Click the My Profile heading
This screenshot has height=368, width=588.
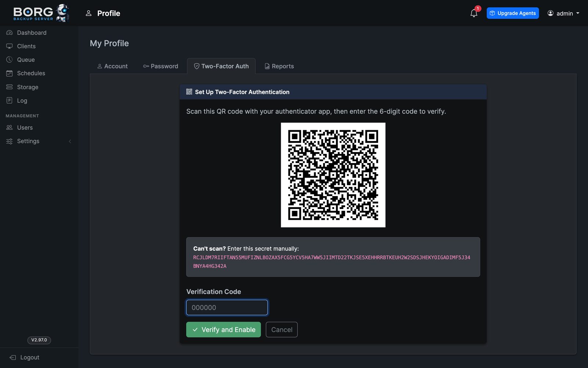click(x=110, y=43)
